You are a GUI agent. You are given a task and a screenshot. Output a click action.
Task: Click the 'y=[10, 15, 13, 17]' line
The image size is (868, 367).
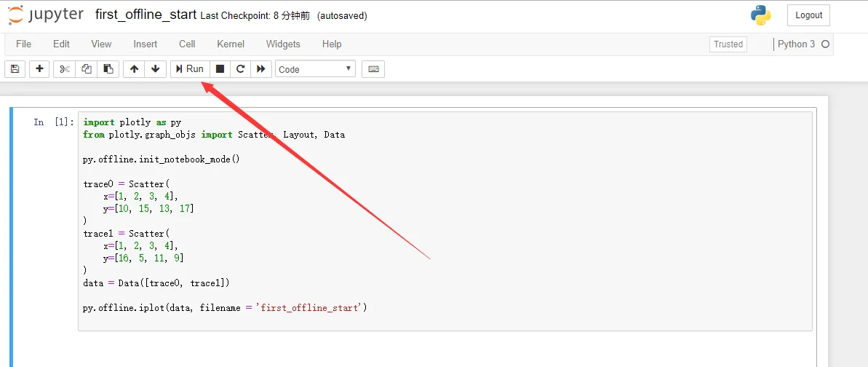(148, 208)
